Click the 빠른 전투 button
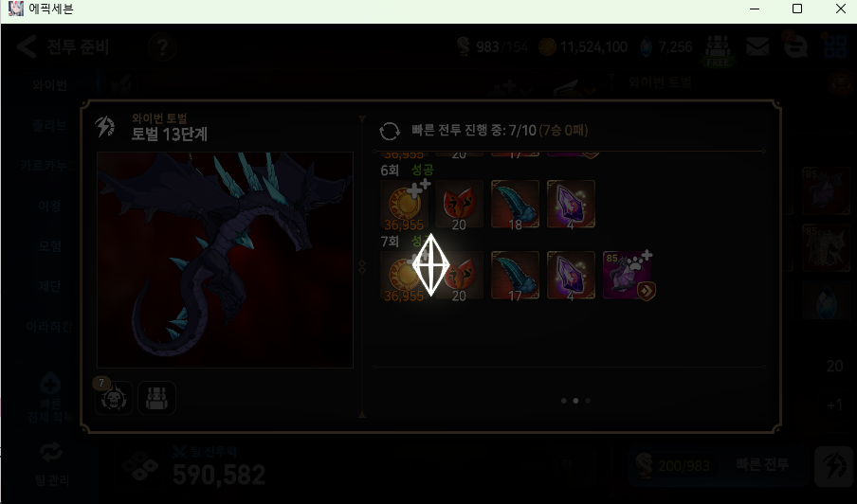The image size is (857, 504). point(762,465)
